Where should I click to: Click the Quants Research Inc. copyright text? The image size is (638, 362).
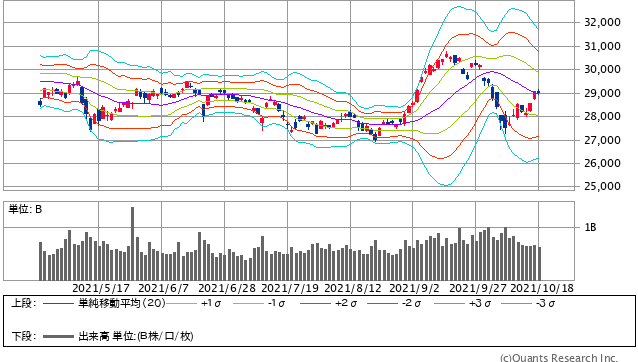tap(559, 358)
